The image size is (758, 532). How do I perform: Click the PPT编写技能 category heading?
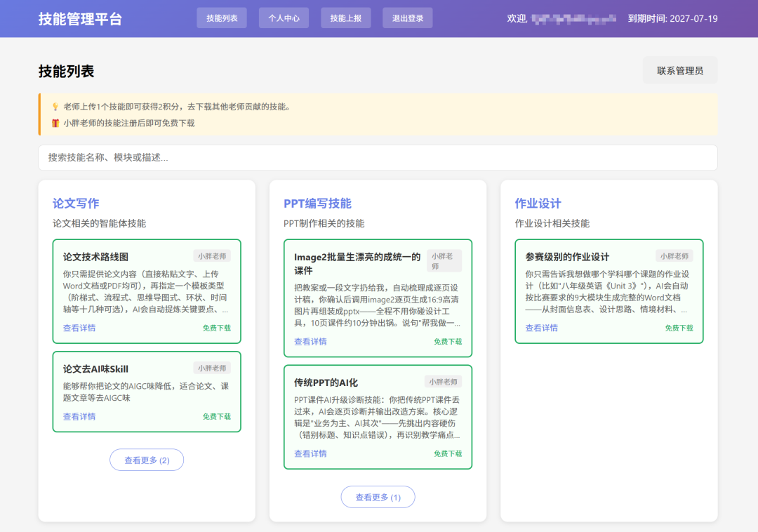pos(318,204)
